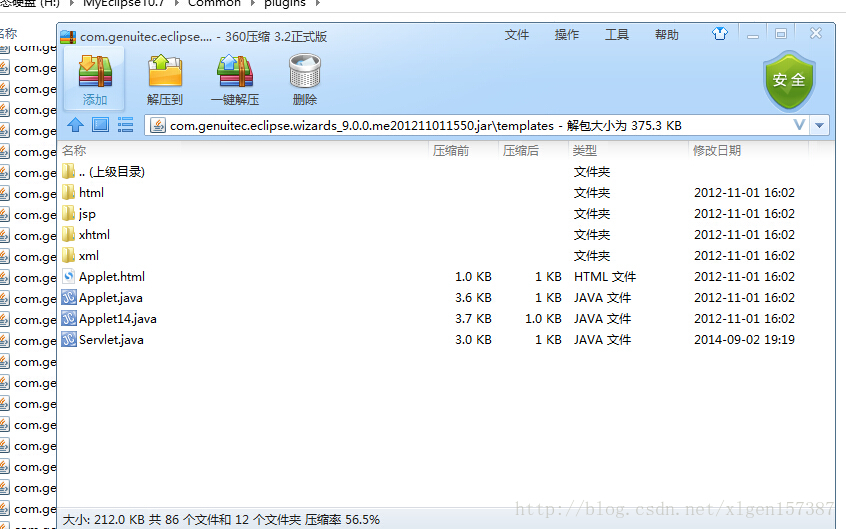Screen dimensions: 846x529
Task: Click the plugins breadcrumb in Explorer window
Action: pos(285,3)
